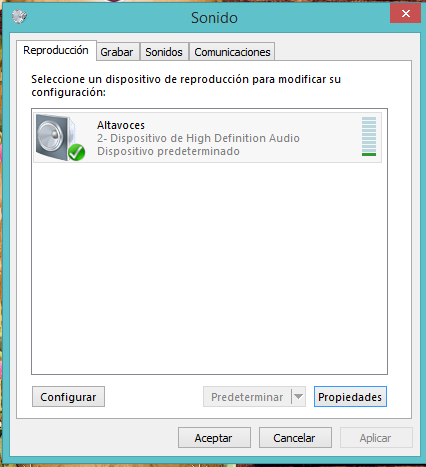Go to the Comunicaciones tab

(232, 52)
